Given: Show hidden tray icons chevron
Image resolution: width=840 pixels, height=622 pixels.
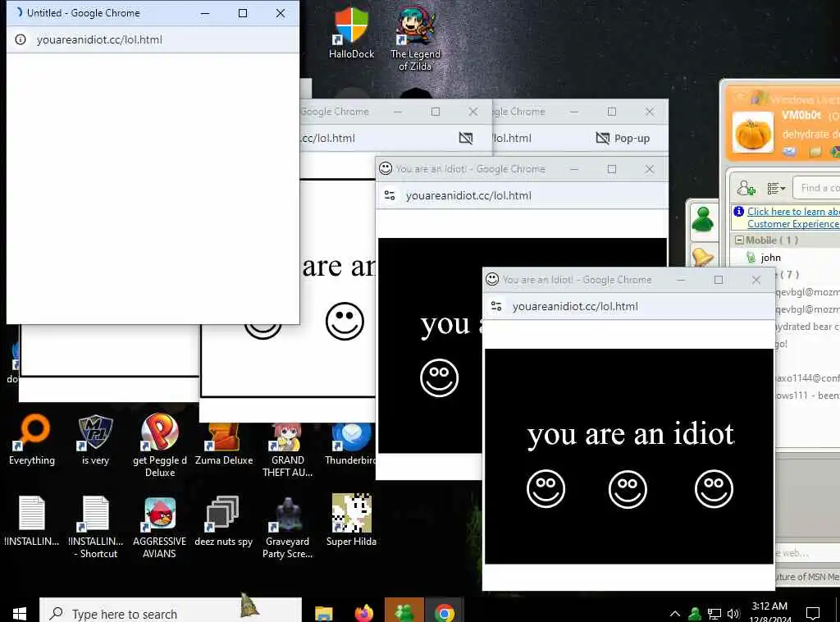Looking at the screenshot, I should pos(675,614).
